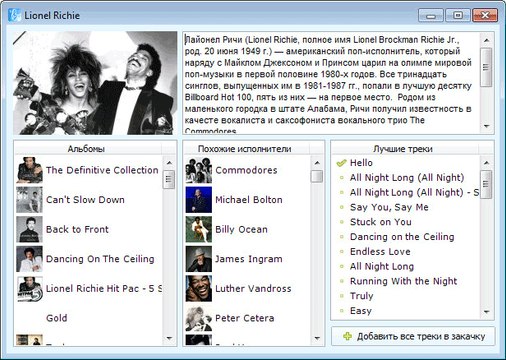Screen dimensions: 506x360
Task: Click the app icon in the title bar
Action: tap(14, 15)
